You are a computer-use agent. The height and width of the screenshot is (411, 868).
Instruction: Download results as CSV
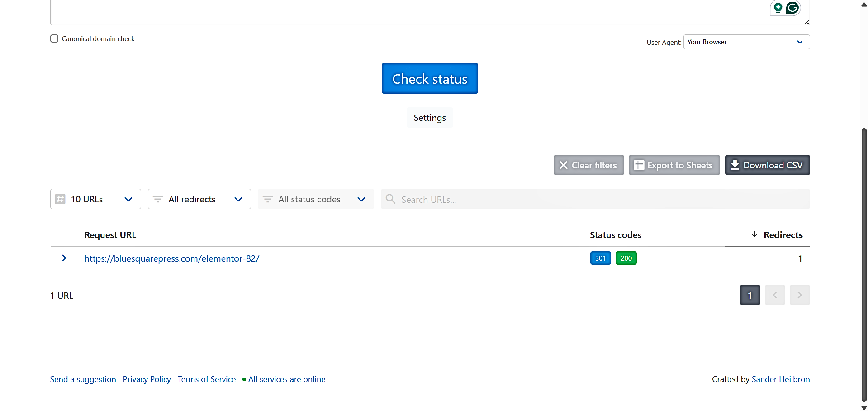coord(767,165)
